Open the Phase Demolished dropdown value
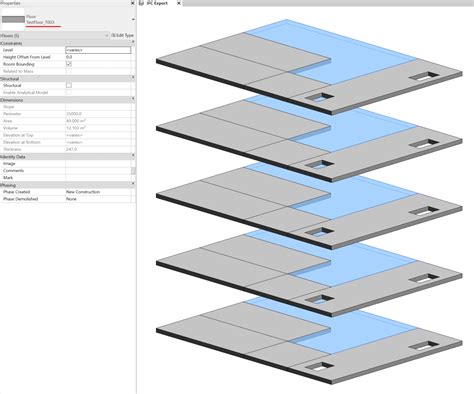 (x=98, y=199)
